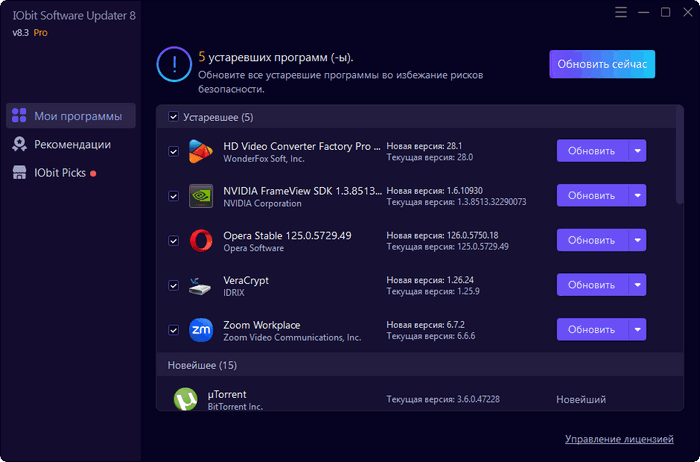The height and width of the screenshot is (462, 700).
Task: Click the VeraCrypt drive icon
Action: click(200, 286)
